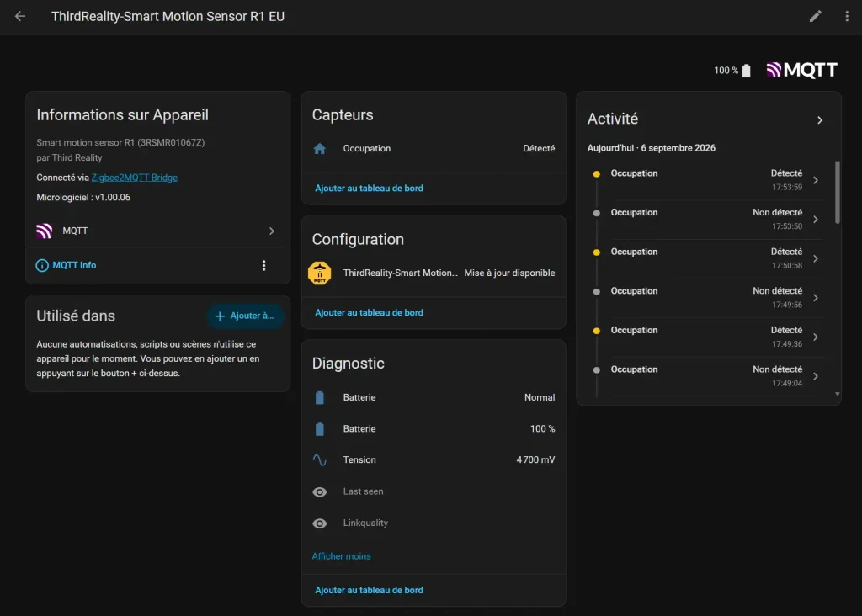Click the MQTT Info link
Screen dimensions: 862x616
[74, 265]
